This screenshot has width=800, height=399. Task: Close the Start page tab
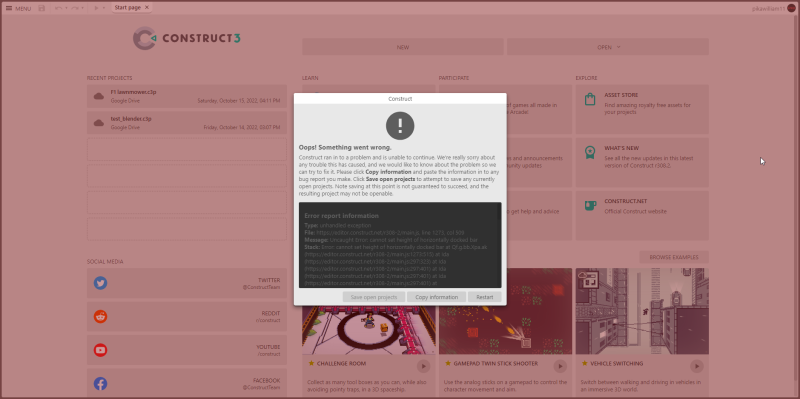[x=147, y=8]
